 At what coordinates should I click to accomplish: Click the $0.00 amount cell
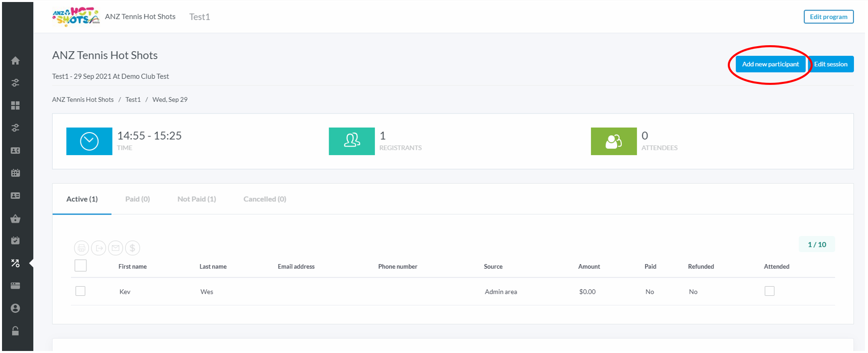[587, 292]
